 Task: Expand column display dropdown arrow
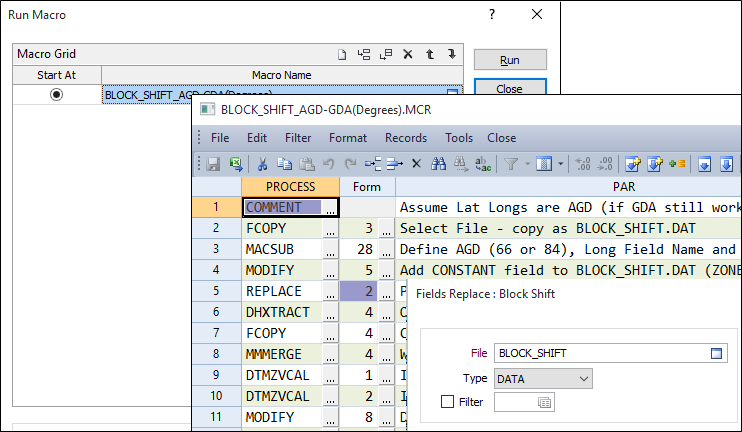tap(560, 164)
